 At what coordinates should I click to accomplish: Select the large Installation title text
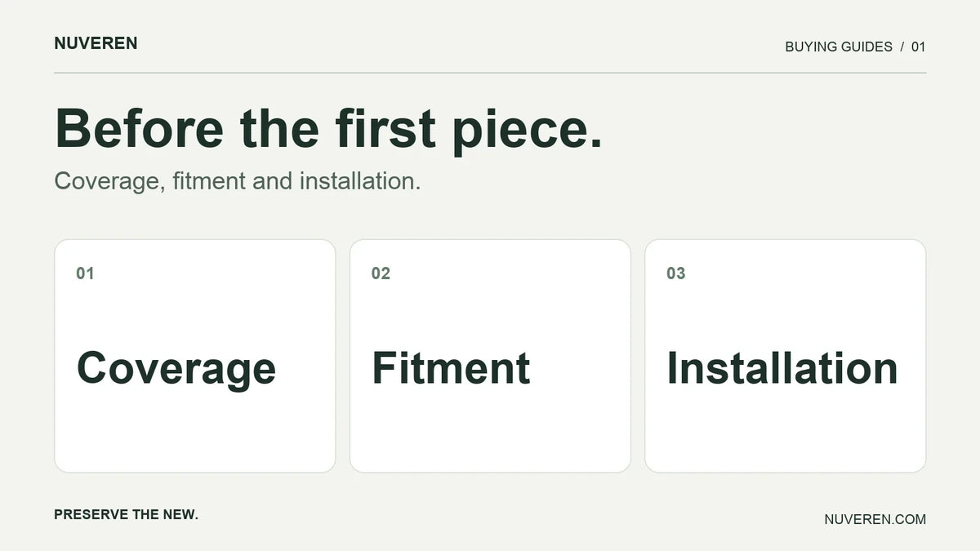782,368
